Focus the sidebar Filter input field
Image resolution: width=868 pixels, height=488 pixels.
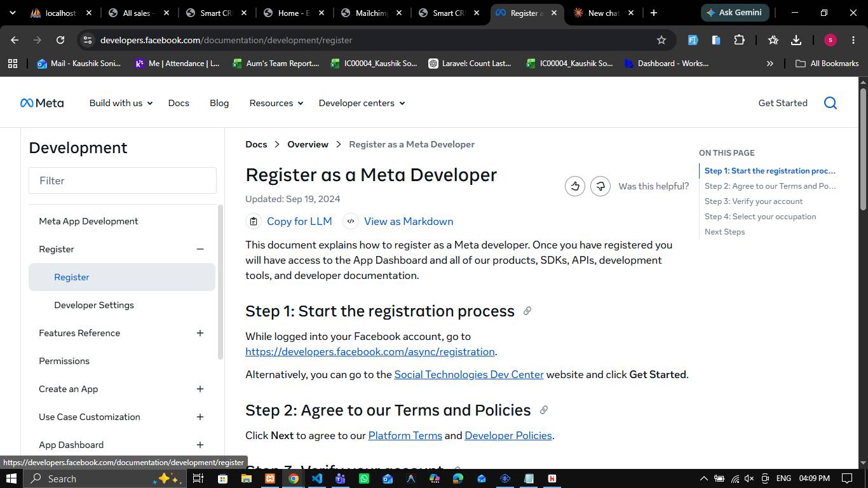[123, 180]
